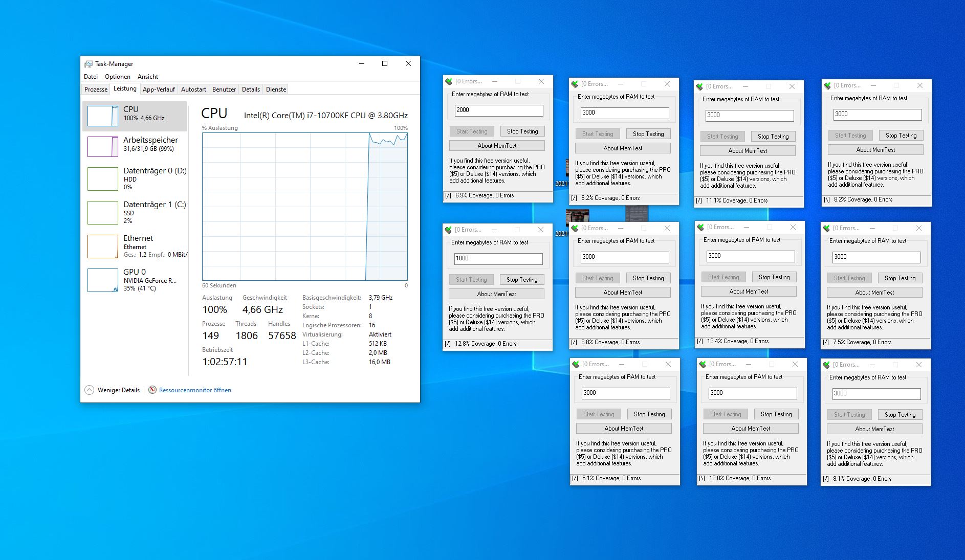Click MemTest icon in 11.1% coverage window
This screenshot has height=560, width=965.
pos(700,86)
